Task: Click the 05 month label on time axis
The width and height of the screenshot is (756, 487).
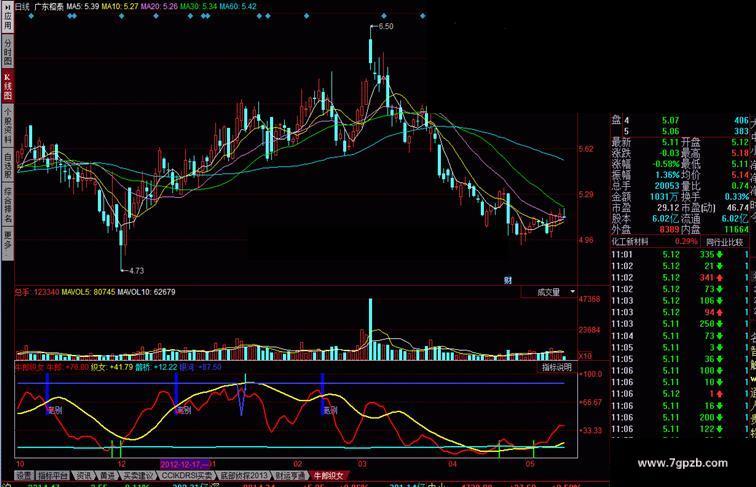Action: click(x=530, y=464)
